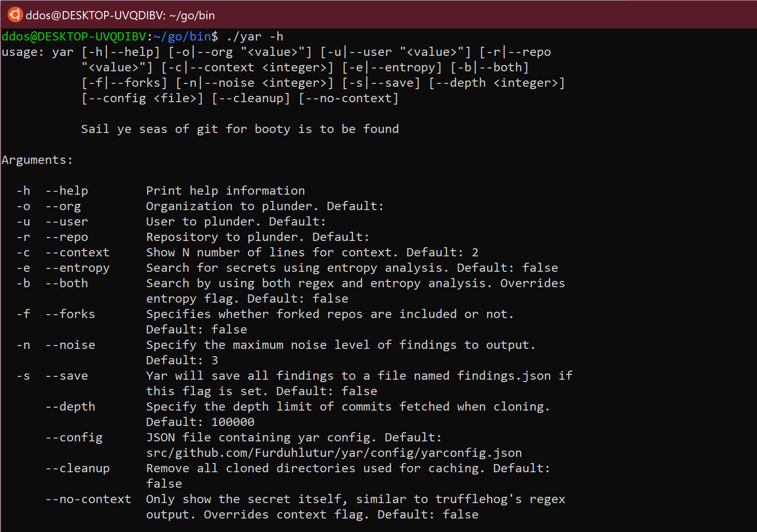
Task: Select --entropy in the arguments list
Action: tap(77, 268)
